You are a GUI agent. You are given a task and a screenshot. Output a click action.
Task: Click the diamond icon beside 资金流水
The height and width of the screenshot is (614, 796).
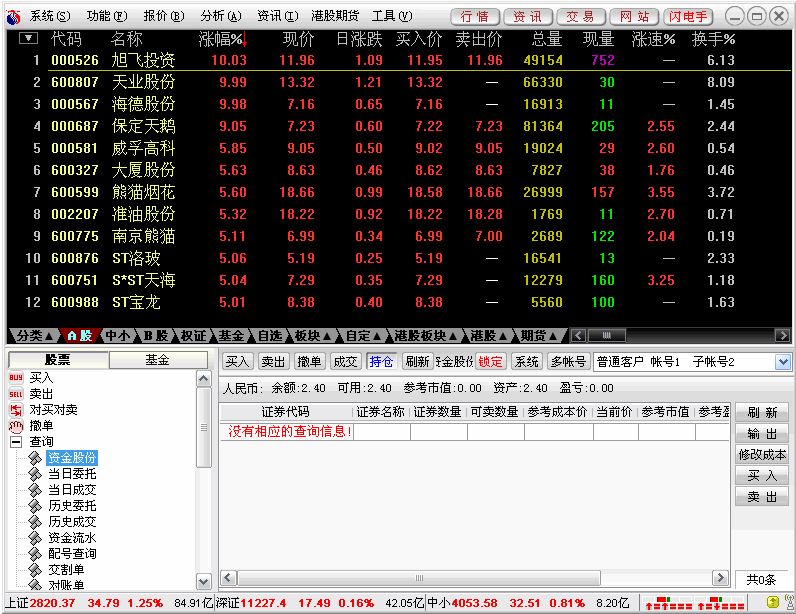click(35, 538)
